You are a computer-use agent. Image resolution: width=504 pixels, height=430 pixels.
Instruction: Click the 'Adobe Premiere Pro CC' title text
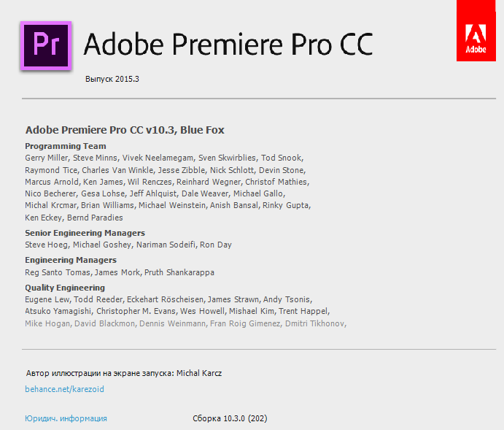(228, 45)
